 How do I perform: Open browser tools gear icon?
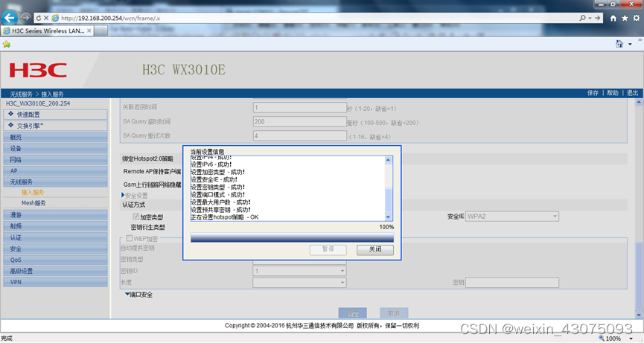click(x=637, y=18)
